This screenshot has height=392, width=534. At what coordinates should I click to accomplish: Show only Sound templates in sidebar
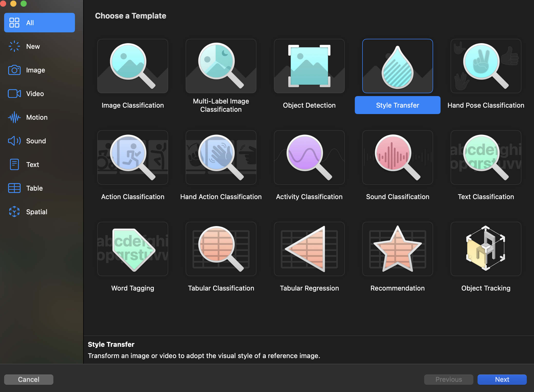[x=36, y=141]
